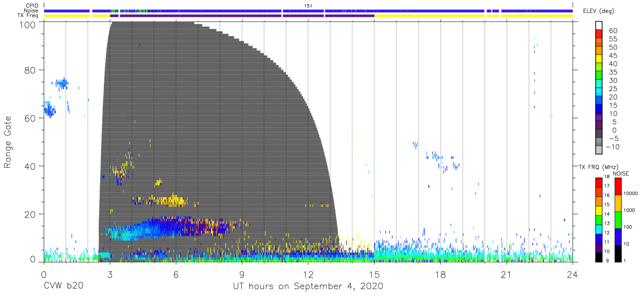Click the 10000 label on NOISE scale
The image size is (644, 297).
pyautogui.click(x=631, y=194)
